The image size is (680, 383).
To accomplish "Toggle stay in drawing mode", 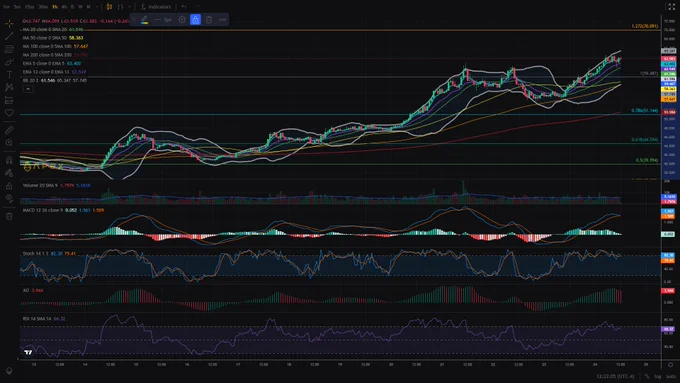I will pos(9,173).
